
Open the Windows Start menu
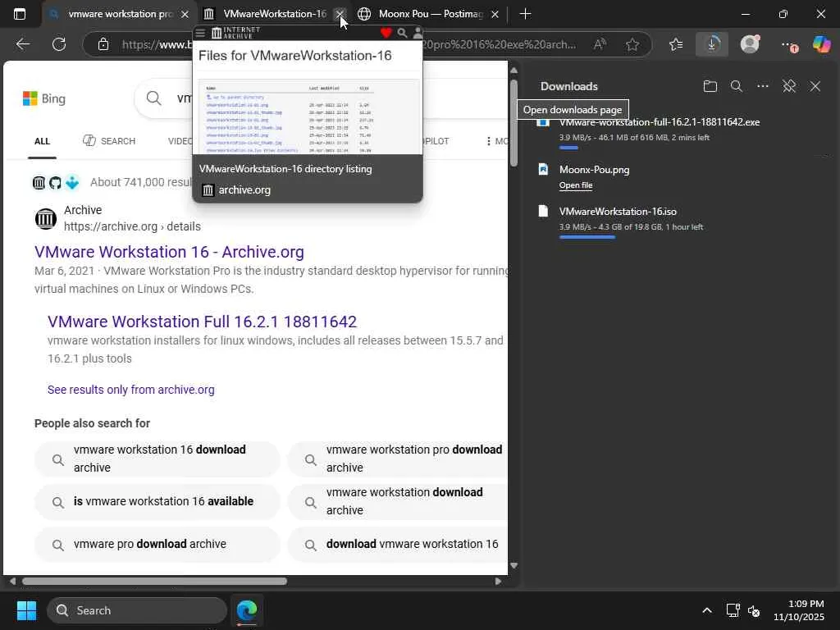(27, 610)
